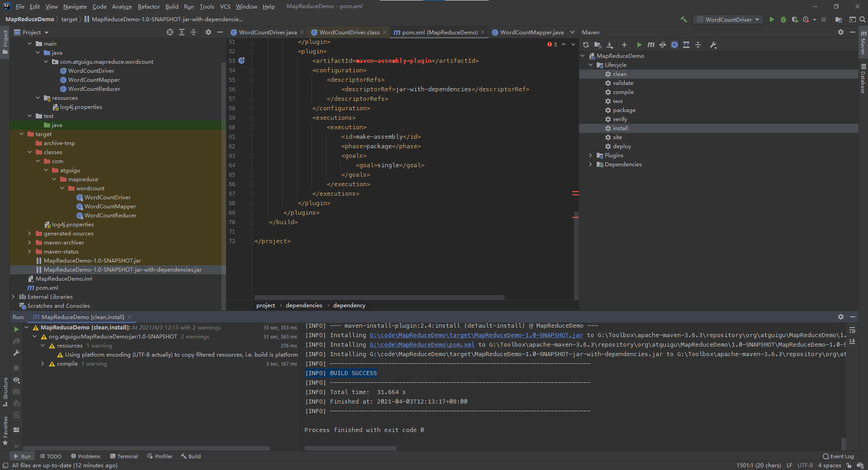Collapse all icon in Project panel header
Screen dimensions: 868x470
pos(193,32)
